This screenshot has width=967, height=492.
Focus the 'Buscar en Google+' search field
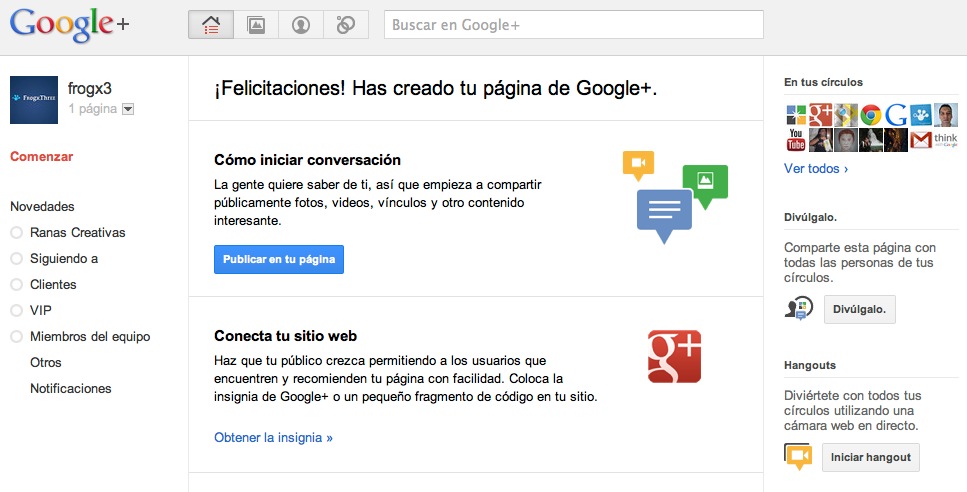pos(573,25)
